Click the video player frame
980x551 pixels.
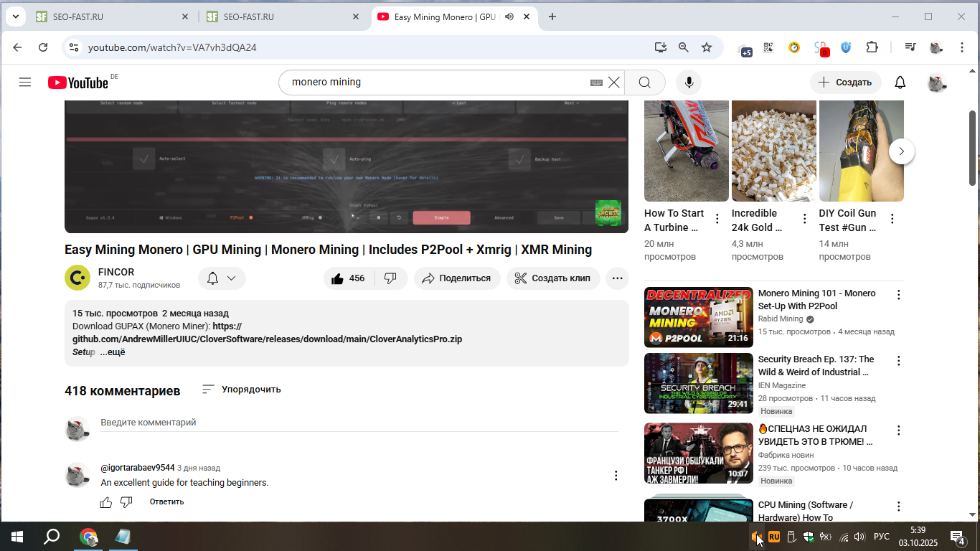[x=347, y=166]
